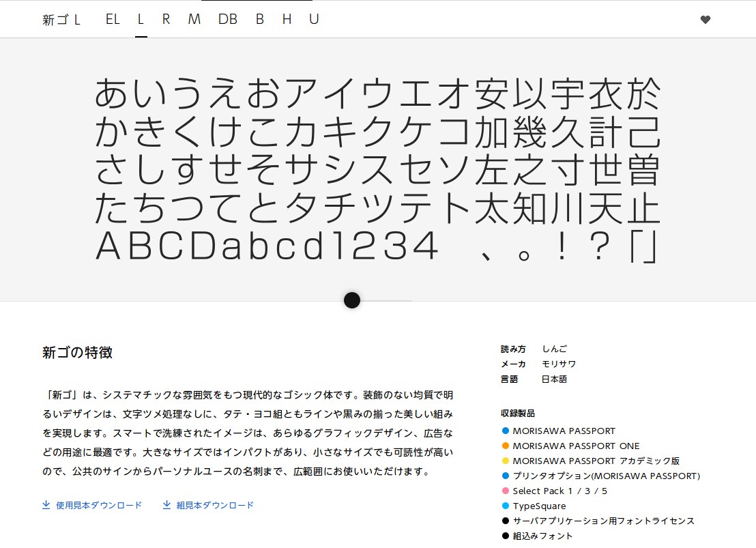Switch to the M weight tab
756x548 pixels.
pyautogui.click(x=194, y=19)
